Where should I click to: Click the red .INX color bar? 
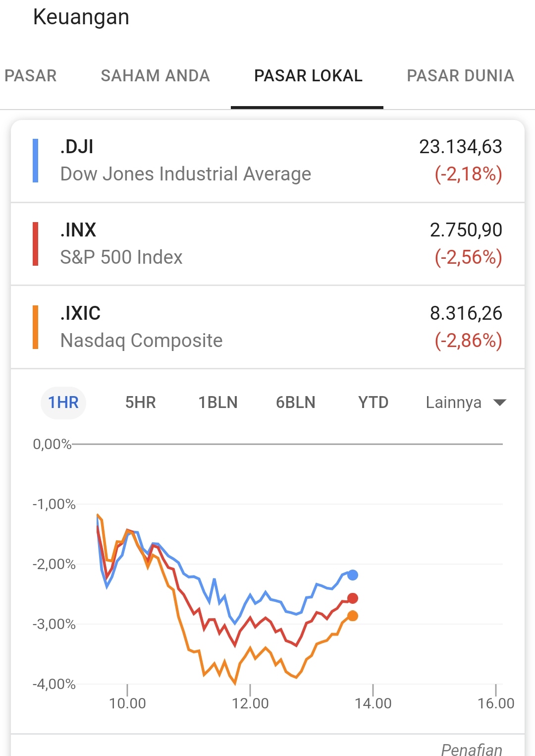pos(35,244)
